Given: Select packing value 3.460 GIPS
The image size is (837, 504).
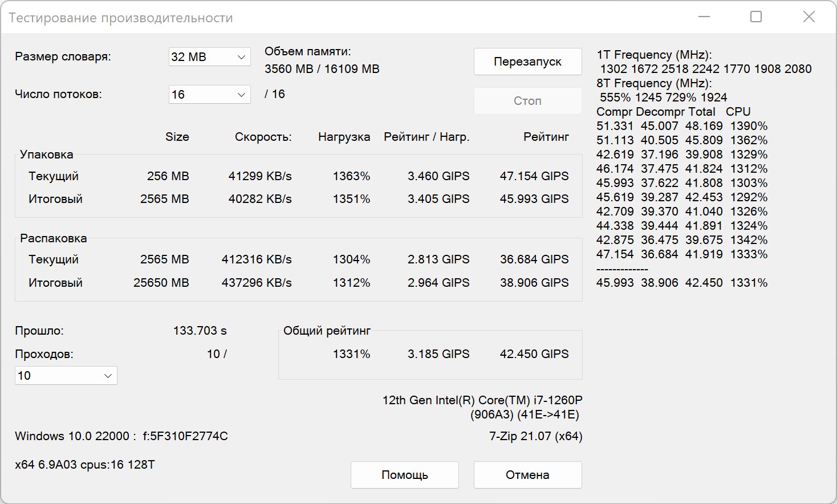Looking at the screenshot, I should 438,176.
